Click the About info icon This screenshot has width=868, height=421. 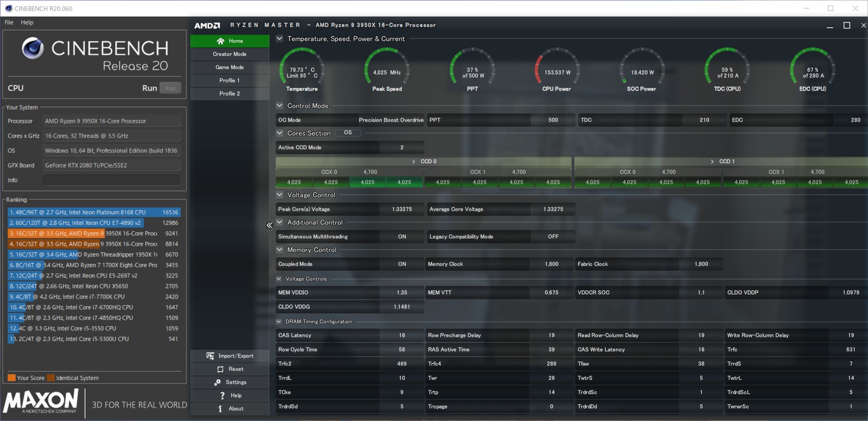coord(220,409)
